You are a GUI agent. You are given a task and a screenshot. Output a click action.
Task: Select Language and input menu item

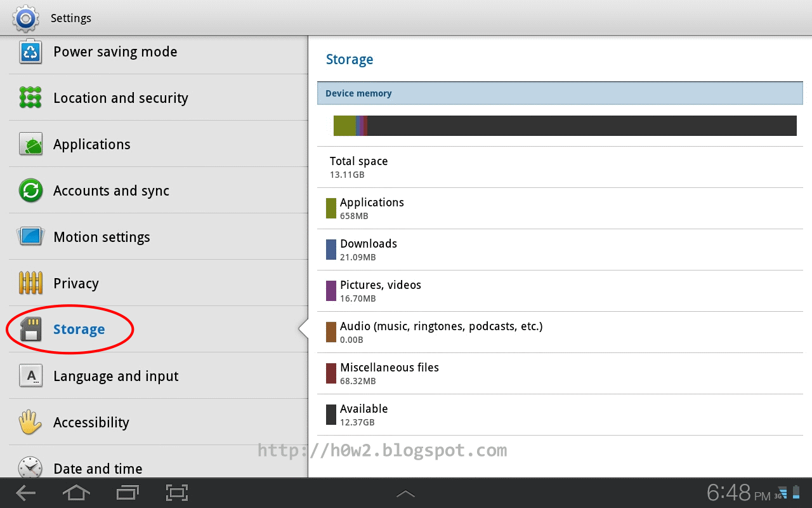[159, 376]
